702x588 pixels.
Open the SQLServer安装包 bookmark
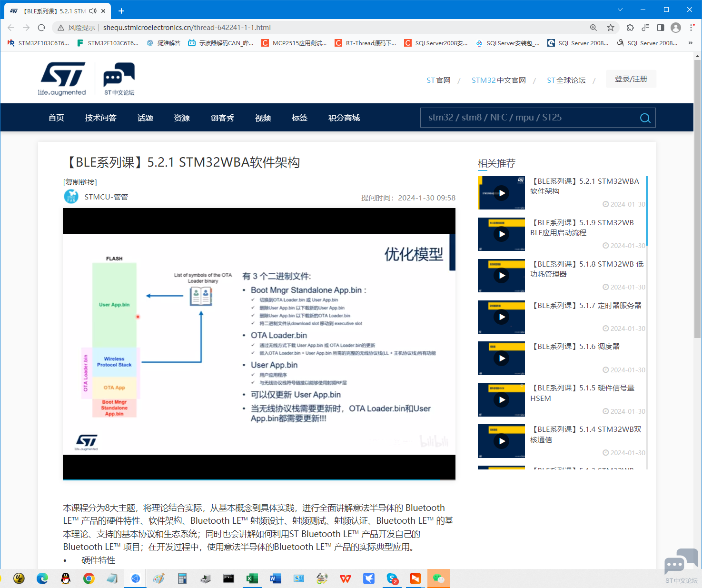pyautogui.click(x=508, y=43)
